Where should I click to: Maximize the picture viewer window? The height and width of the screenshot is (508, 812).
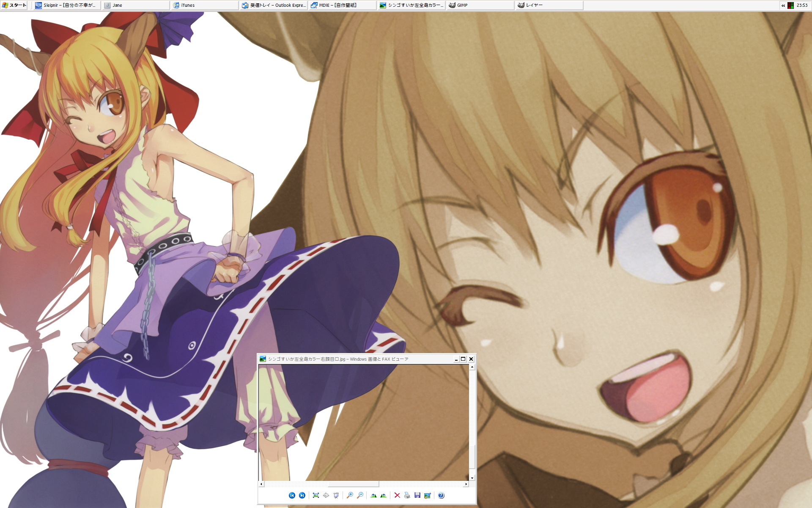pyautogui.click(x=463, y=359)
